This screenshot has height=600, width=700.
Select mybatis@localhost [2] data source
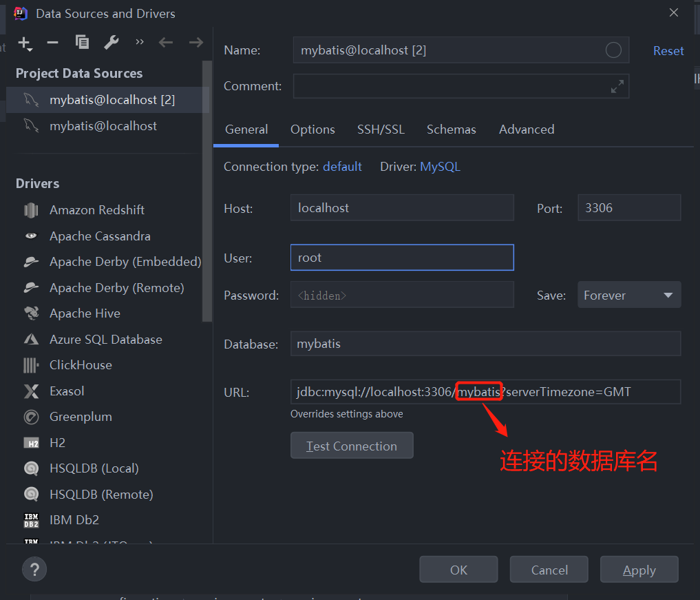pos(107,100)
